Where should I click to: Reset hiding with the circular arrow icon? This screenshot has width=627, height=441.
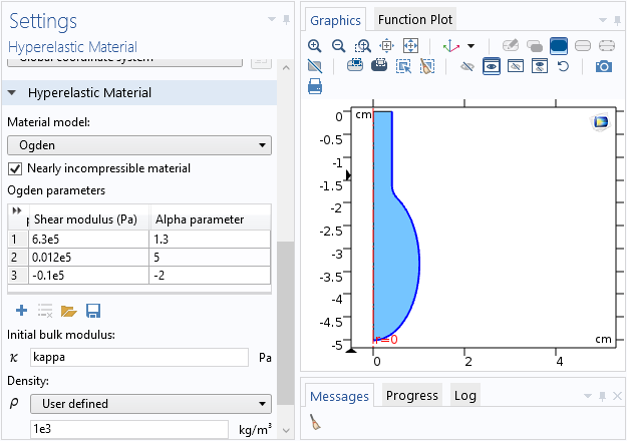point(563,66)
